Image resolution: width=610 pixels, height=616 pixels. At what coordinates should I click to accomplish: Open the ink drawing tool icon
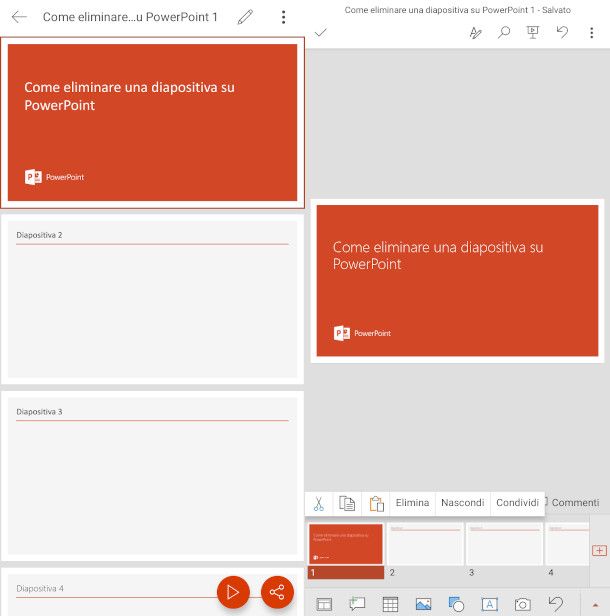coord(475,33)
